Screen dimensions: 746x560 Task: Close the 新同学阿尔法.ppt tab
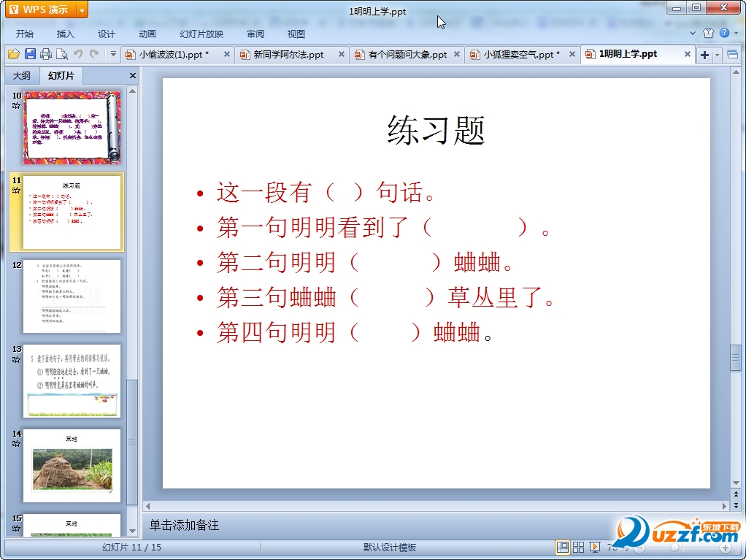[342, 54]
